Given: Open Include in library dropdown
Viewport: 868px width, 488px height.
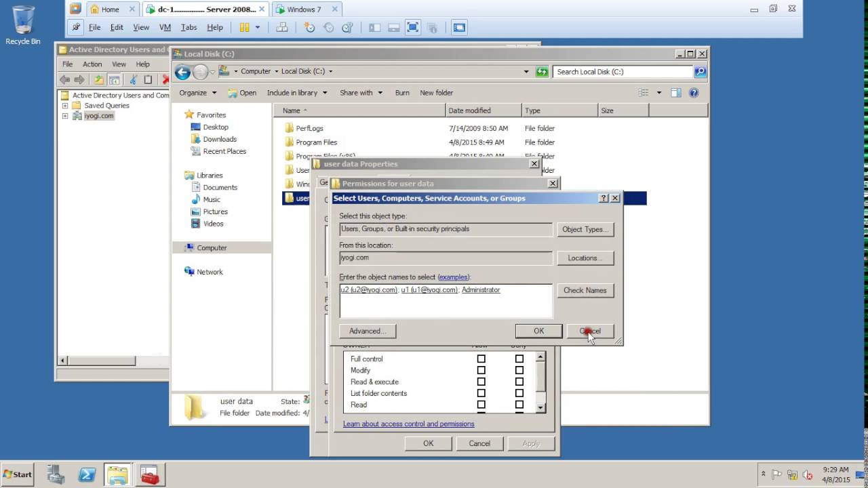Looking at the screenshot, I should [297, 93].
